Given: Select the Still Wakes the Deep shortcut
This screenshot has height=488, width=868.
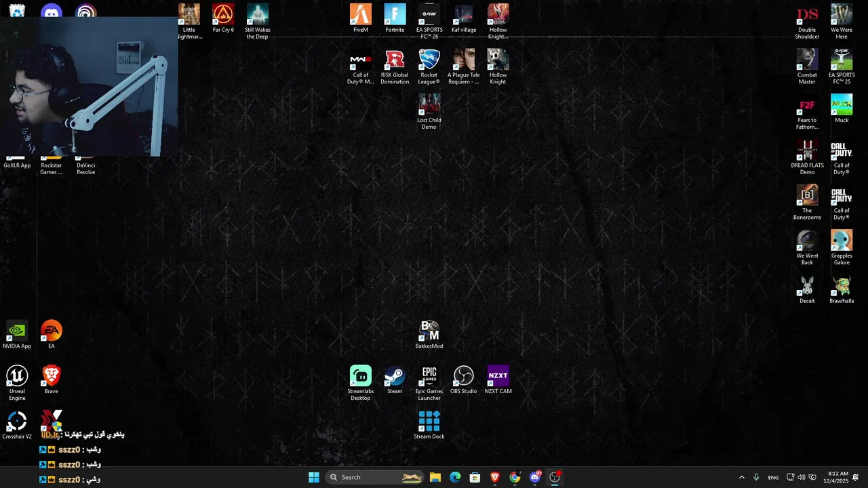Looking at the screenshot, I should click(x=258, y=22).
